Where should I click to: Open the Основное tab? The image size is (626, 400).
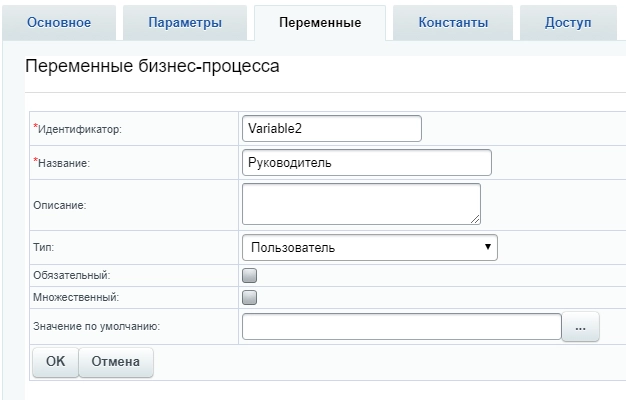[x=58, y=22]
